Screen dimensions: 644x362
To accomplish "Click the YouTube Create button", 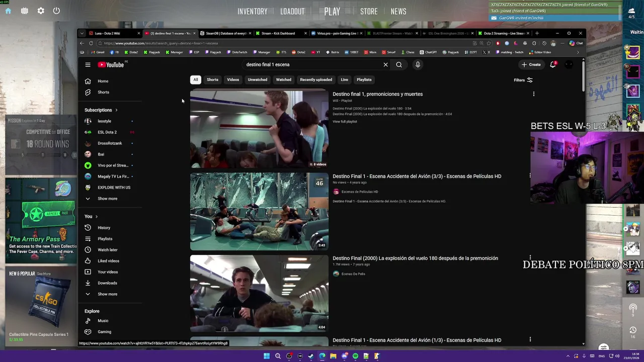I will [x=531, y=64].
